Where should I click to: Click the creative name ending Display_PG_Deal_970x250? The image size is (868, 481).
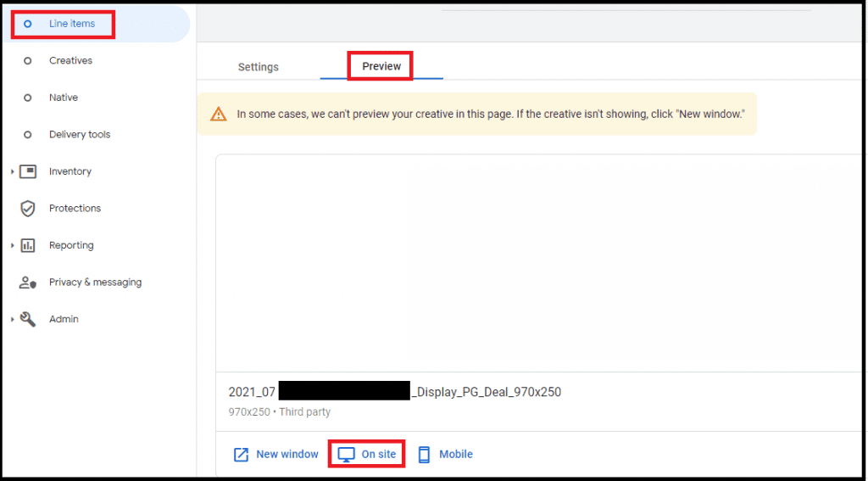pos(395,392)
